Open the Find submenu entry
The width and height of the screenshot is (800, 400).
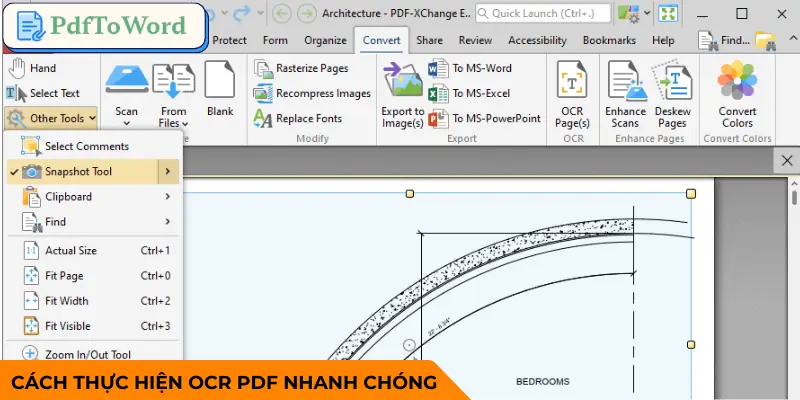tap(93, 221)
